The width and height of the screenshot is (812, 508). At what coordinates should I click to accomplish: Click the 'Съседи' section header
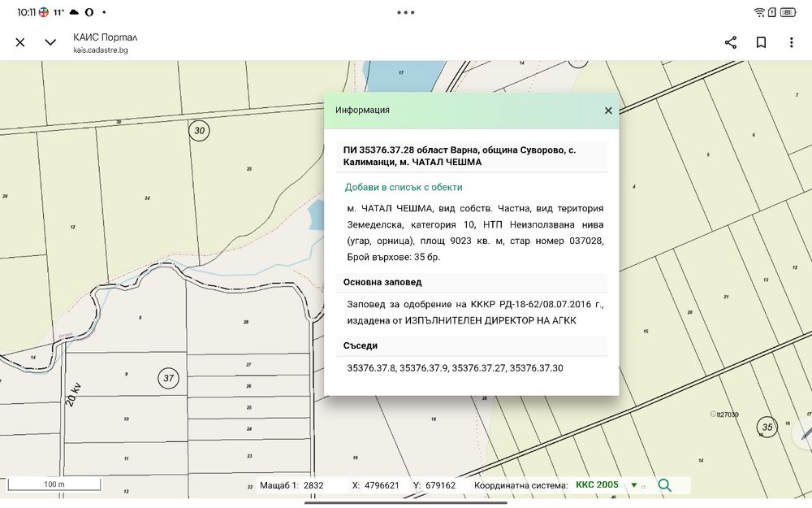point(360,345)
